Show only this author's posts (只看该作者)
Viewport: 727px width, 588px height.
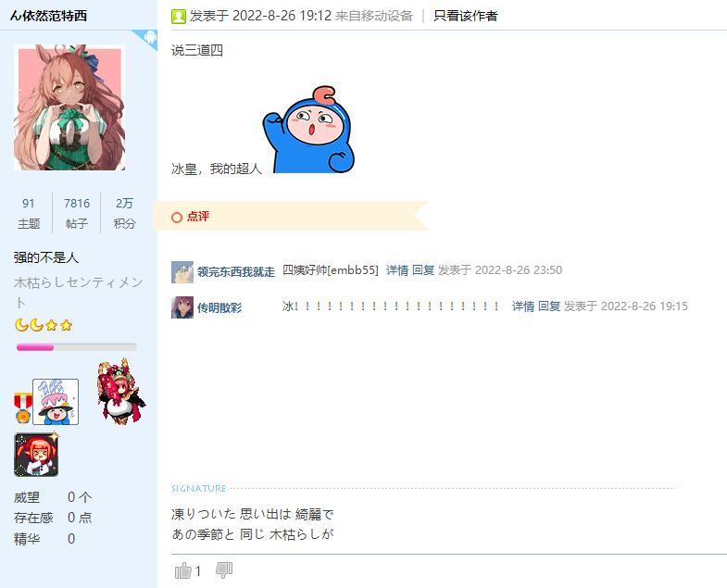[466, 16]
